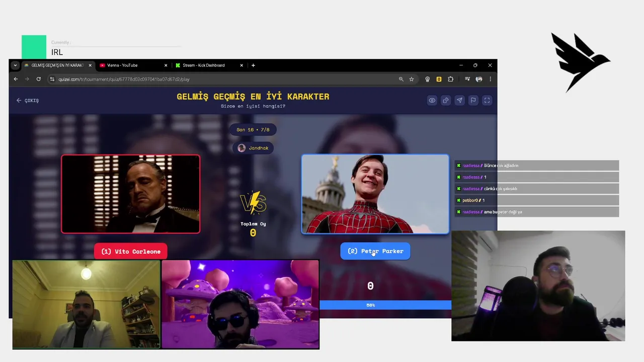Enter fullscreen with the corner-brackets icon
644x362 pixels.
coord(487,100)
